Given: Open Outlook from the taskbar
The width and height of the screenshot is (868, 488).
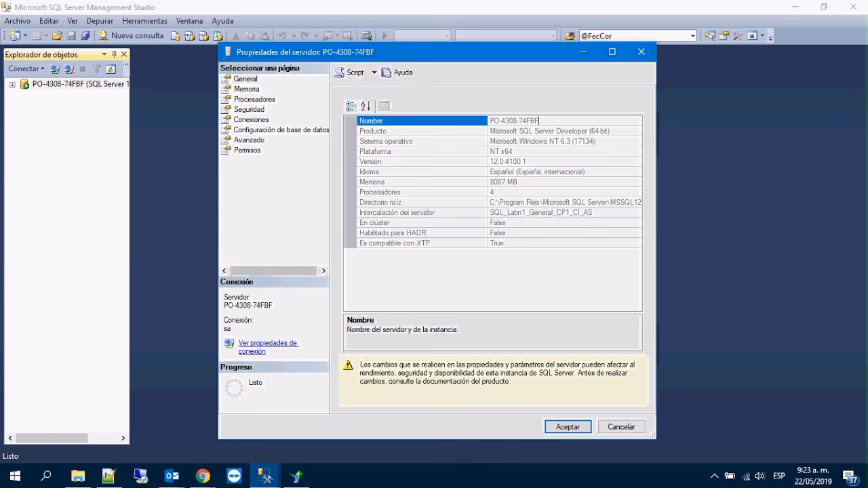Looking at the screenshot, I should click(x=172, y=476).
